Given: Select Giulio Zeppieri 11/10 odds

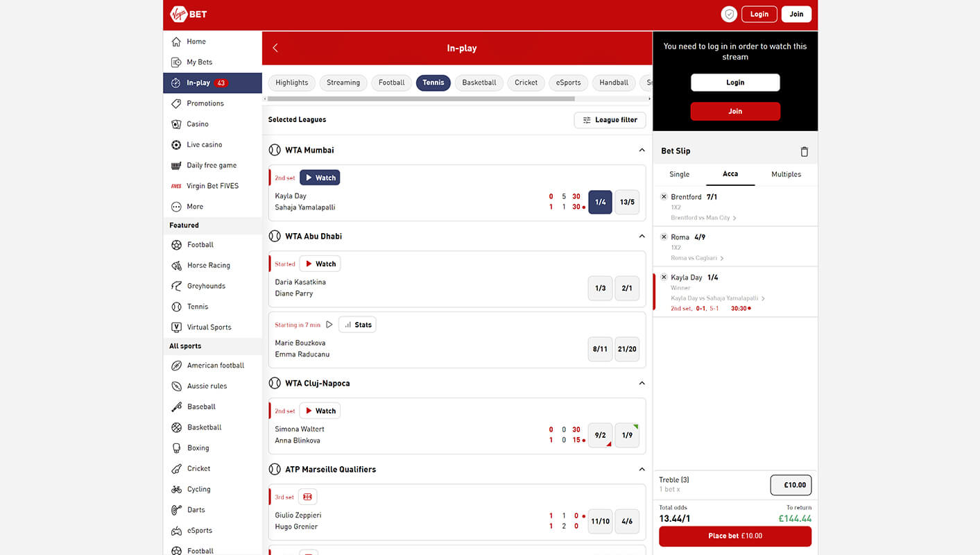Looking at the screenshot, I should click(601, 521).
